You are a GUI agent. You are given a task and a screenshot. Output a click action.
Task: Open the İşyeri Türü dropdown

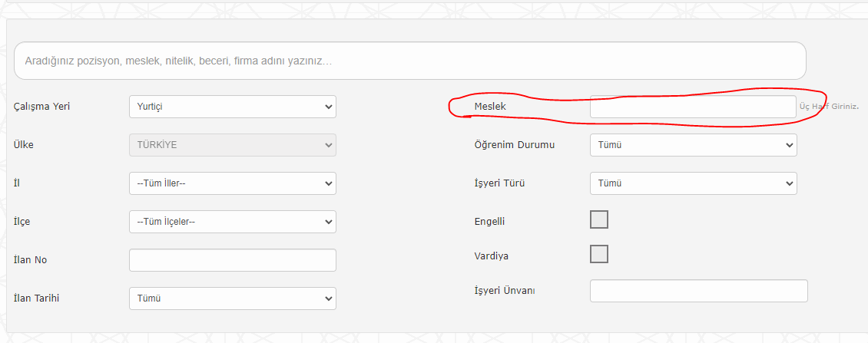coord(693,183)
